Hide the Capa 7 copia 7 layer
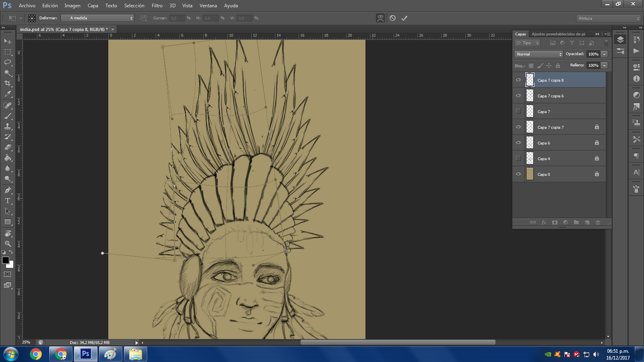Image resolution: width=644 pixels, height=362 pixels. [518, 127]
